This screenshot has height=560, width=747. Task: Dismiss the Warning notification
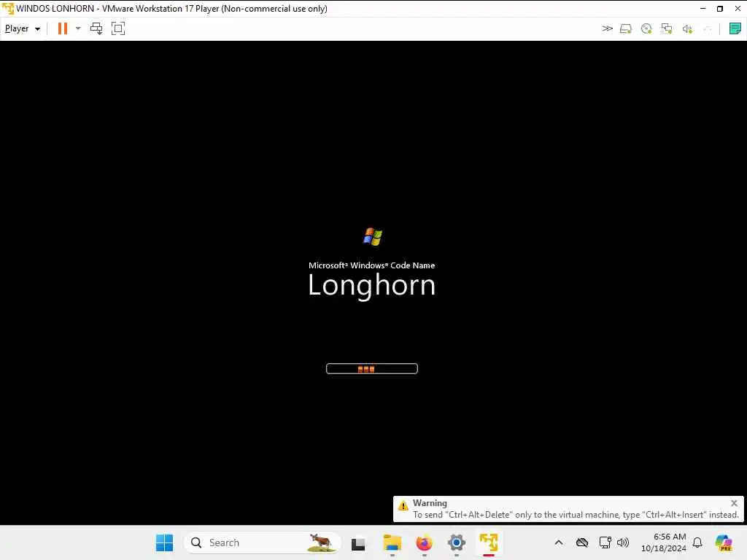click(x=734, y=503)
